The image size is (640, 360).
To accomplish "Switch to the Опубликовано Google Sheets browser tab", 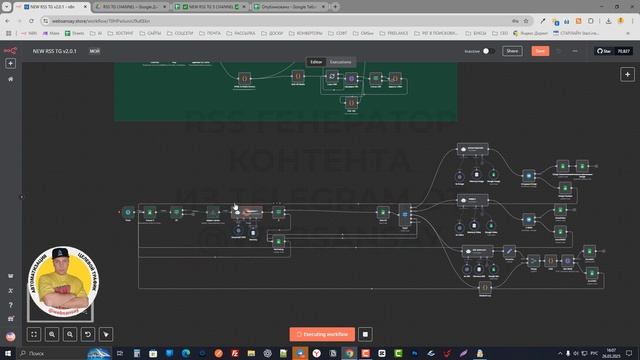I will point(290,7).
